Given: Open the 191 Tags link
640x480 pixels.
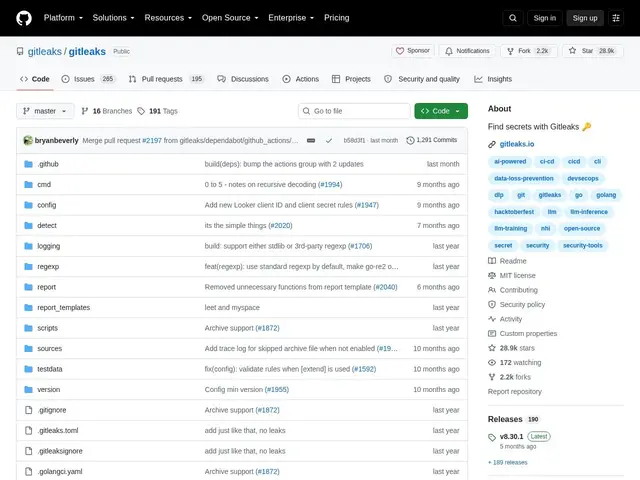Looking at the screenshot, I should click(158, 111).
